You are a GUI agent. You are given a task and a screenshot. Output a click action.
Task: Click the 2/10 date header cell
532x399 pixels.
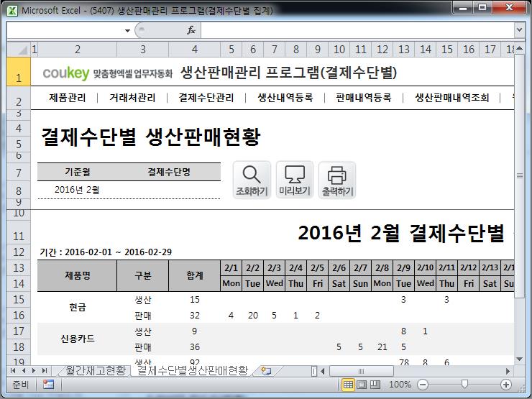tap(425, 268)
